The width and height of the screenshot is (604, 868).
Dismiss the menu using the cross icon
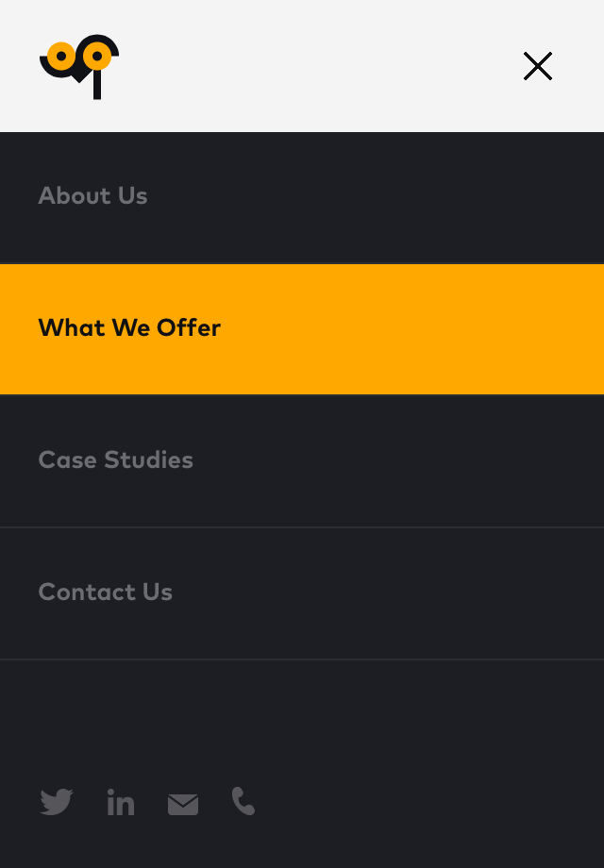tap(538, 66)
